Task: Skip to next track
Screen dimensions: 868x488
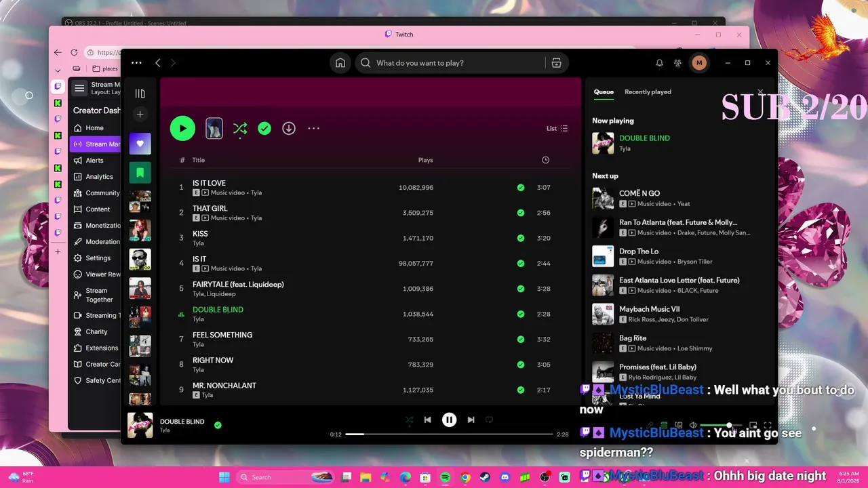Action: coord(471,420)
